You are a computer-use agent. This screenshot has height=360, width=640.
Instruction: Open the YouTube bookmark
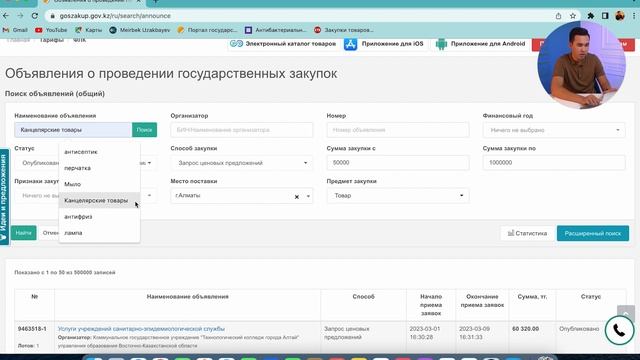coord(51,30)
